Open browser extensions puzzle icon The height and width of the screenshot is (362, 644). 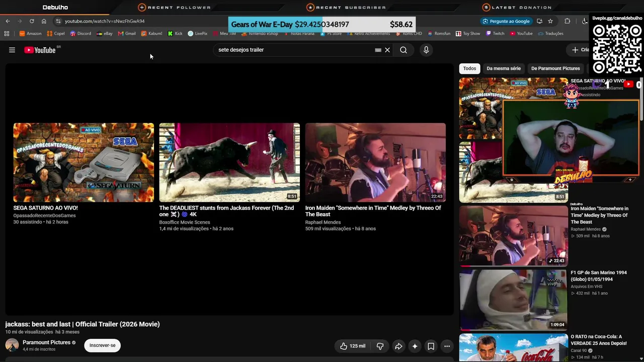tap(568, 21)
